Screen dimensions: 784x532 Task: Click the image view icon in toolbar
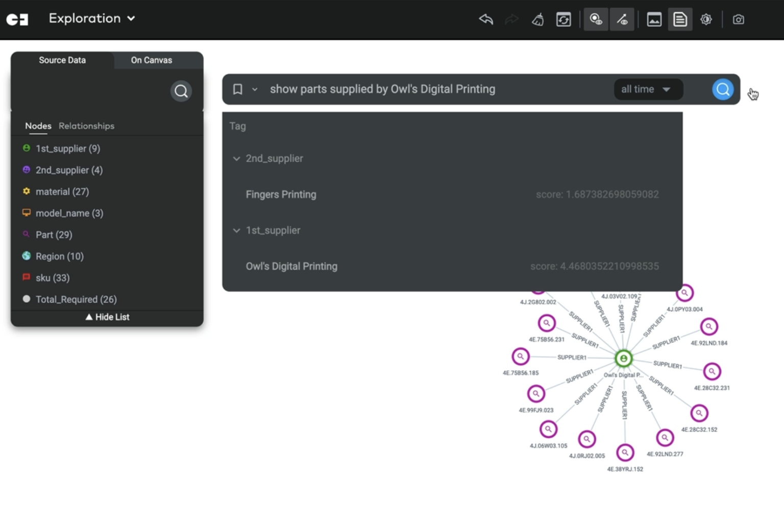[654, 19]
